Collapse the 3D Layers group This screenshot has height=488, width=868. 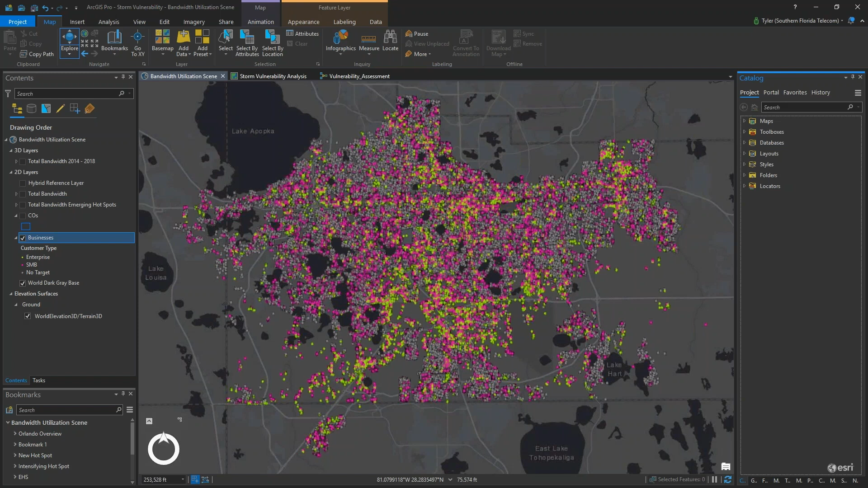point(11,150)
